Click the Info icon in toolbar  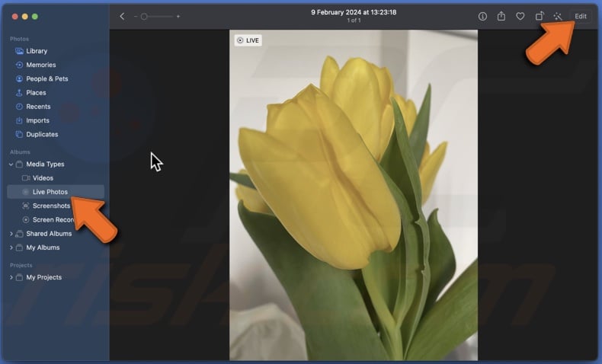click(482, 16)
